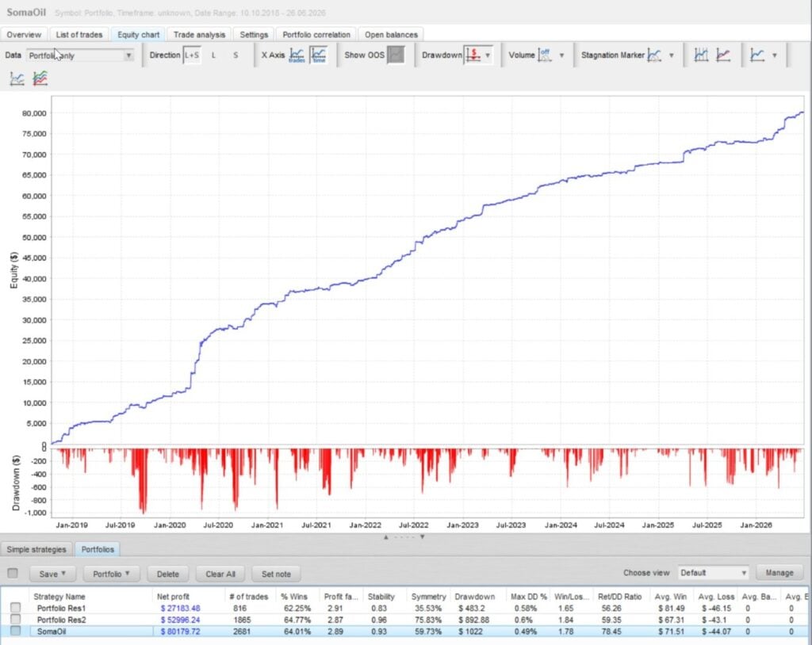Open the dropdown arrow after the last chart icon
812x645 pixels.
tap(775, 55)
